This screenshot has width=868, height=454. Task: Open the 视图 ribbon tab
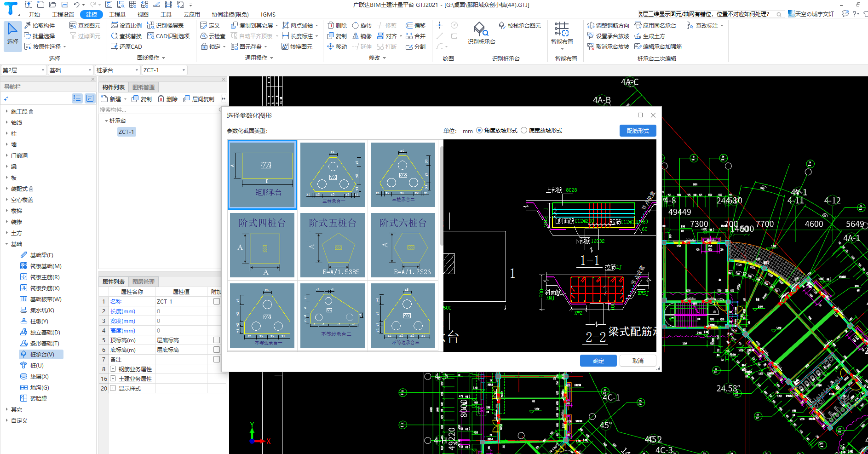click(143, 14)
